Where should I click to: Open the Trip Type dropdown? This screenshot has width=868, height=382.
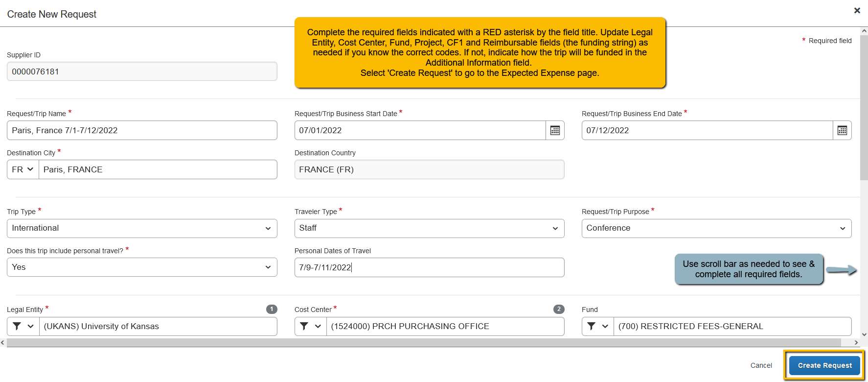pos(142,228)
